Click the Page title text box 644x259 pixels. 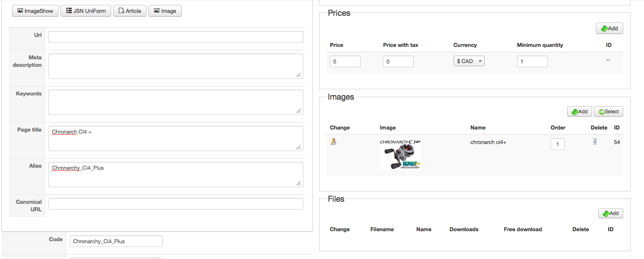pos(176,138)
